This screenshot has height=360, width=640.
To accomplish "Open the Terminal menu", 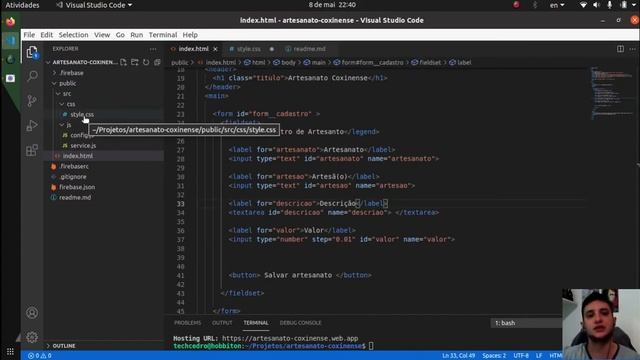I will pyautogui.click(x=163, y=35).
